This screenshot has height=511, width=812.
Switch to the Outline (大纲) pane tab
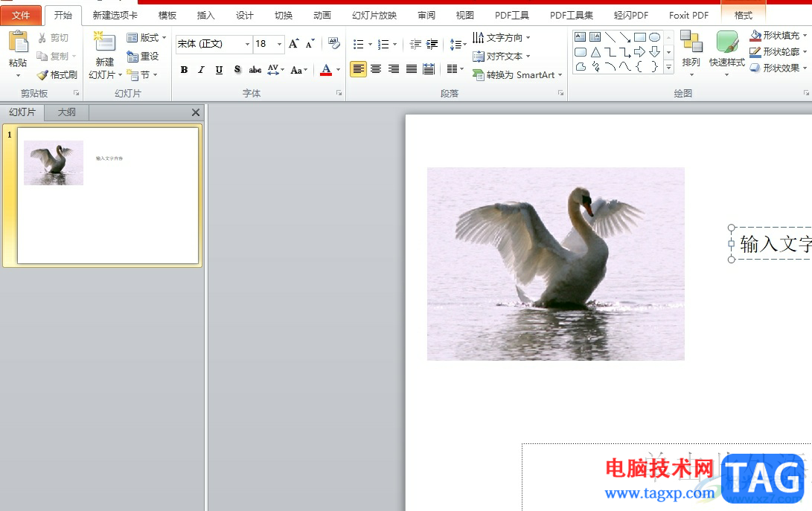(66, 112)
